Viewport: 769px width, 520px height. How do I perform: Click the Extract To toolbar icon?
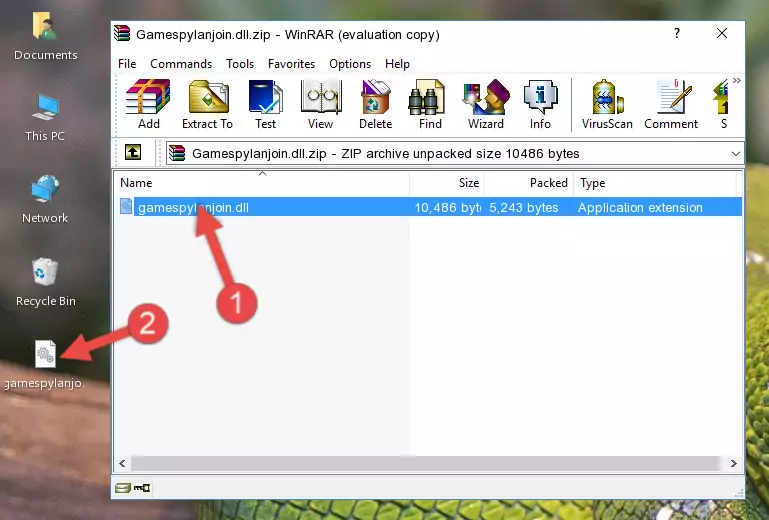[x=207, y=104]
